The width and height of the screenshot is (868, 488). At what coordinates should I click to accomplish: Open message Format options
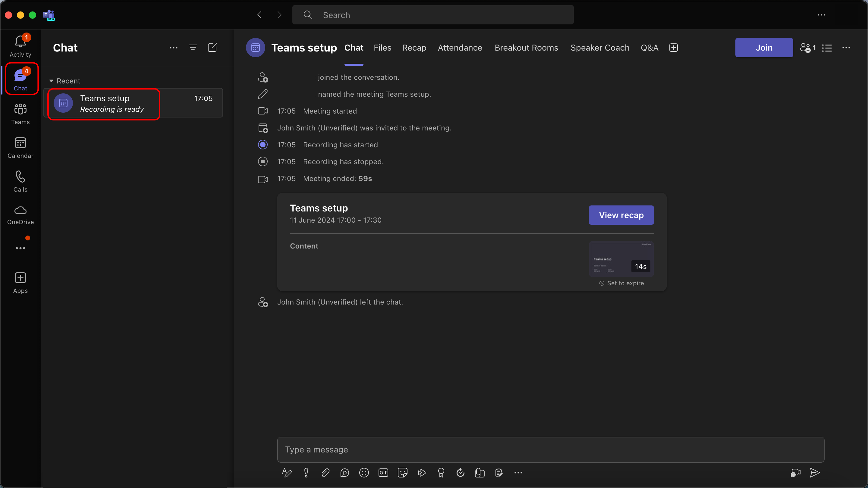tap(287, 473)
